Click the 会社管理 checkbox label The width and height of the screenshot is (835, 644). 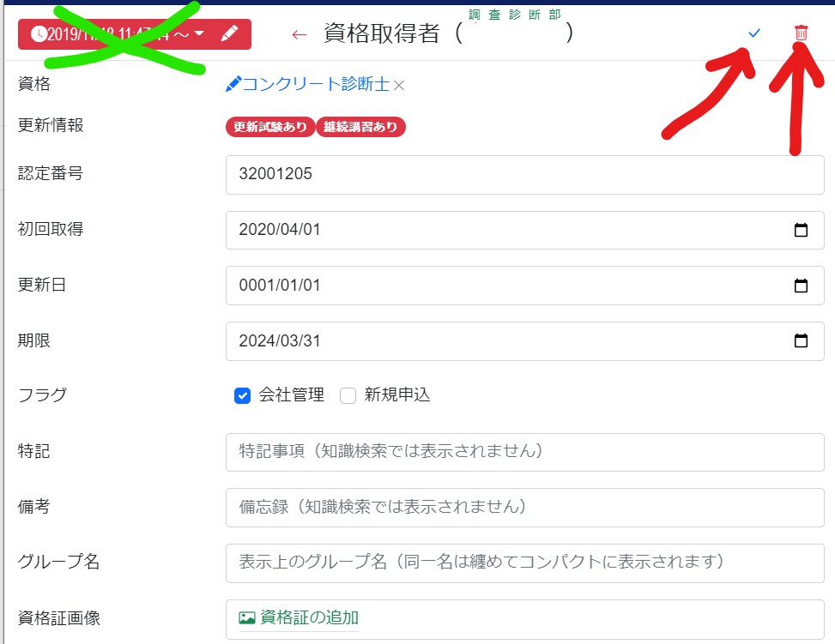[291, 395]
